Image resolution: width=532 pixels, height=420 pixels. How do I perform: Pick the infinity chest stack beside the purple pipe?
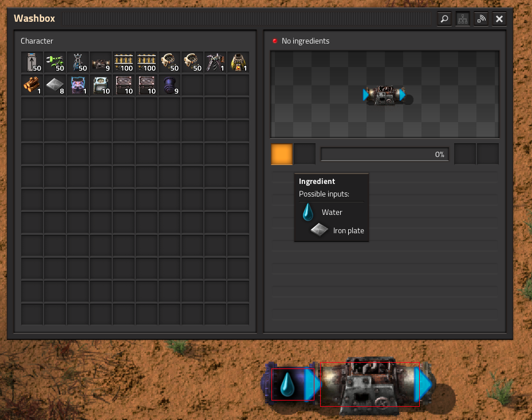tap(147, 85)
